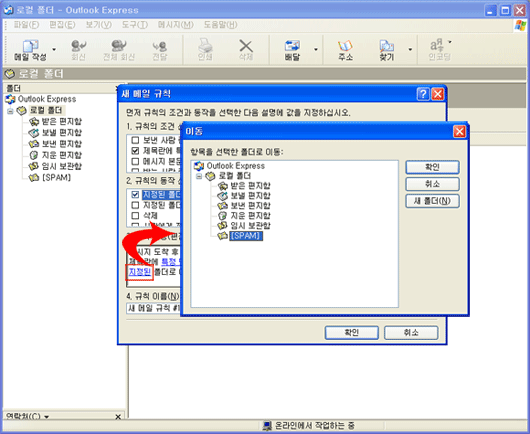Collapse 로컬 폴더 in the move dialog tree

[199, 176]
